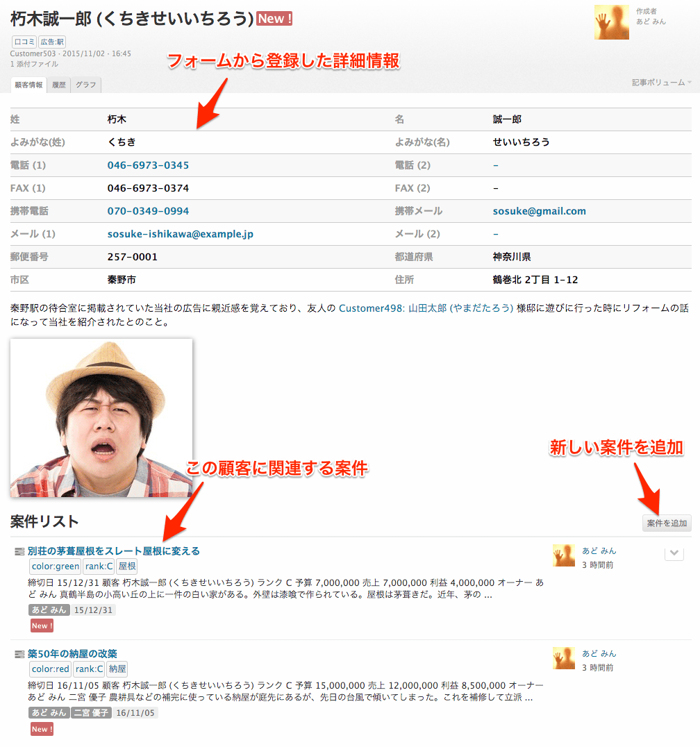
Task: Click あど みん name on first case row
Action: (x=599, y=551)
